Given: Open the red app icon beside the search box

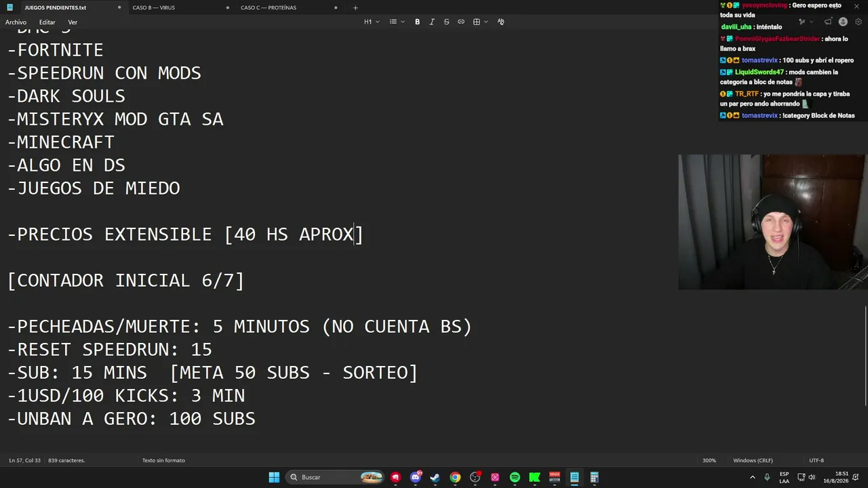Looking at the screenshot, I should click(x=396, y=477).
